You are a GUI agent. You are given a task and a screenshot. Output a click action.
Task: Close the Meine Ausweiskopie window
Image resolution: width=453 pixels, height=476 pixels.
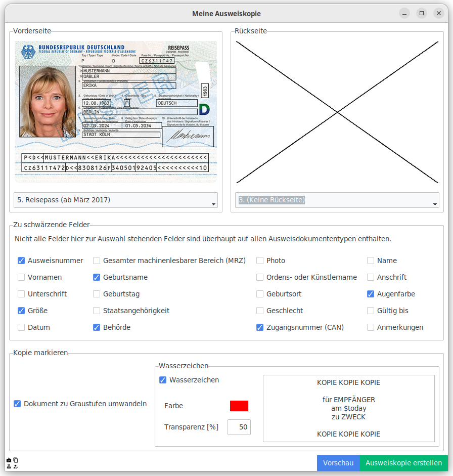(x=439, y=13)
